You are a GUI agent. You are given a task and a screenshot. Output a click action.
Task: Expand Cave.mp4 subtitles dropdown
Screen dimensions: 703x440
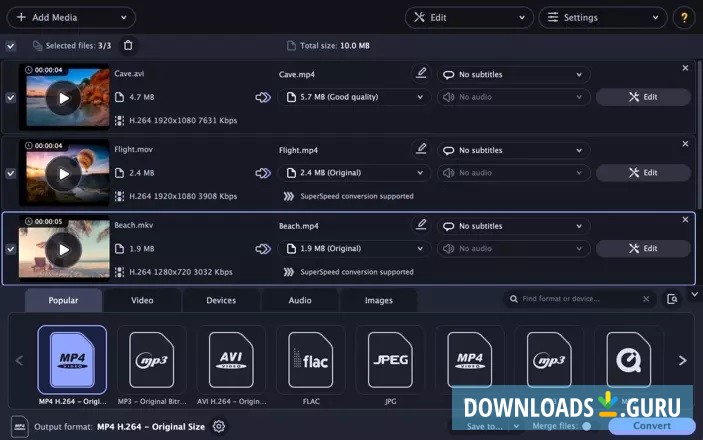pyautogui.click(x=513, y=74)
